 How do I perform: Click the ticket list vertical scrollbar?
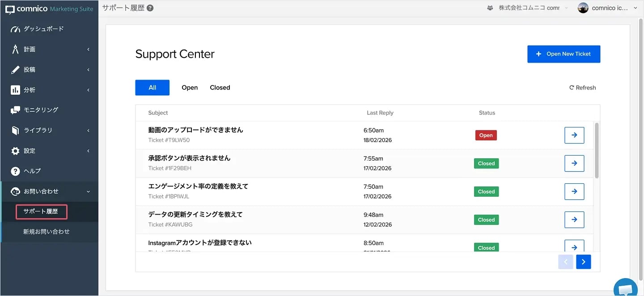pos(597,150)
